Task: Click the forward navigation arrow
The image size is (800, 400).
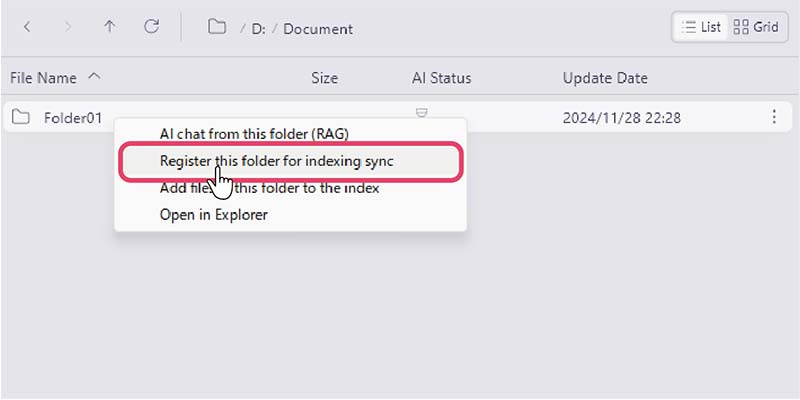Action: pos(68,28)
